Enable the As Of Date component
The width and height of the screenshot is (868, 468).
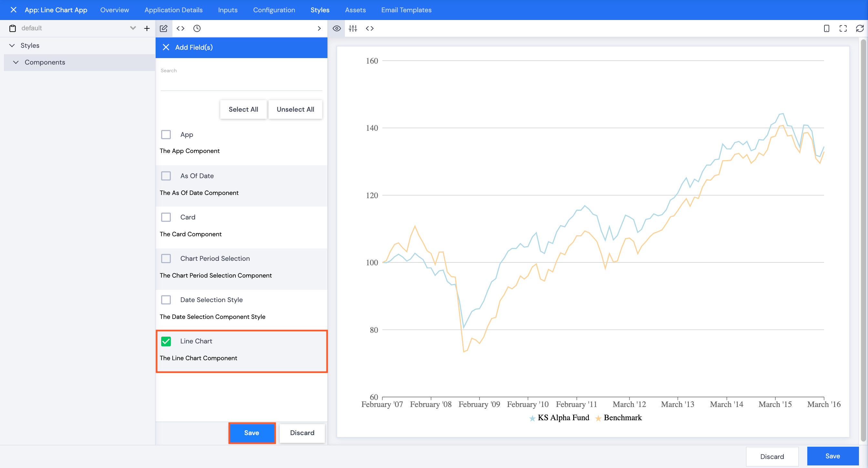[x=166, y=176]
